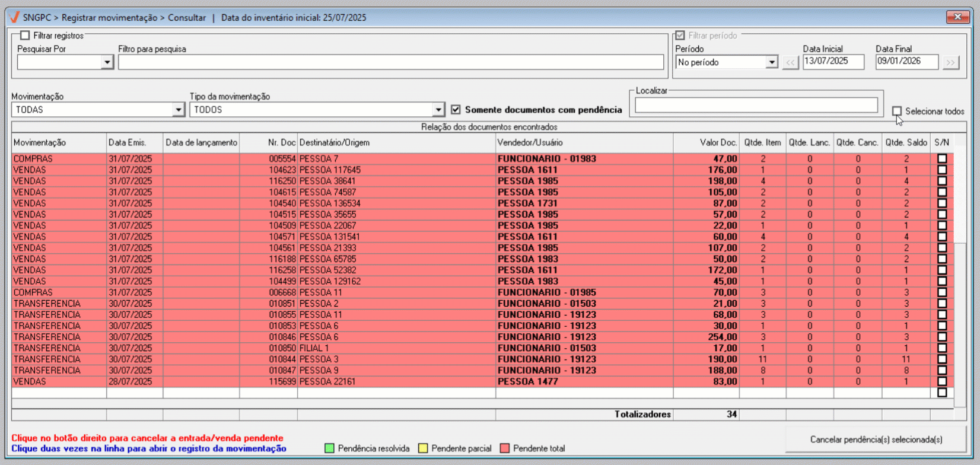Select the S/N checkbox for document 116258

click(x=942, y=270)
